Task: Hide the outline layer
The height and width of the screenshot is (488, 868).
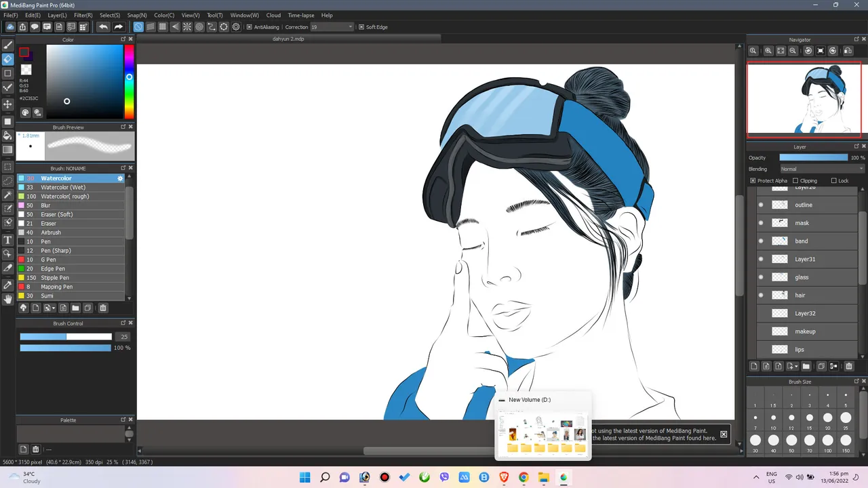Action: pos(761,205)
